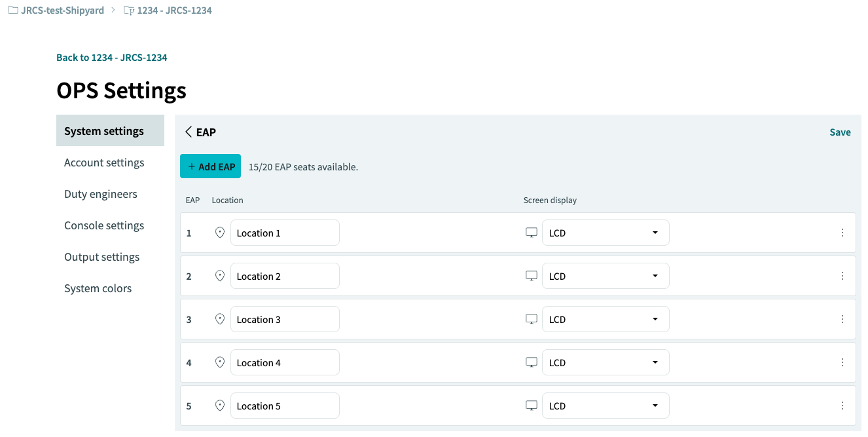Open the kebab menu for Location 1 row

tap(842, 233)
